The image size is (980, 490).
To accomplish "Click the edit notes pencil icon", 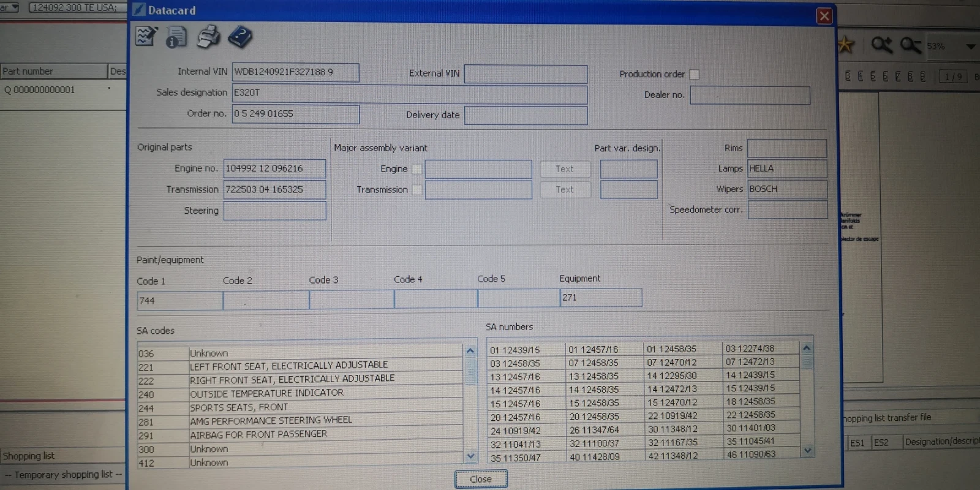I will [x=146, y=37].
